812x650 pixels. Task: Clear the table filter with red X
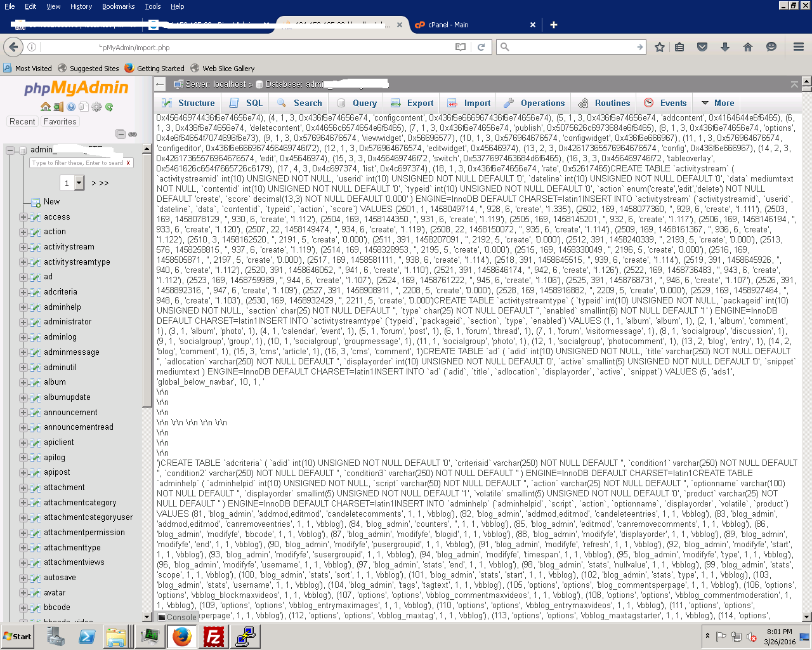pos(128,163)
